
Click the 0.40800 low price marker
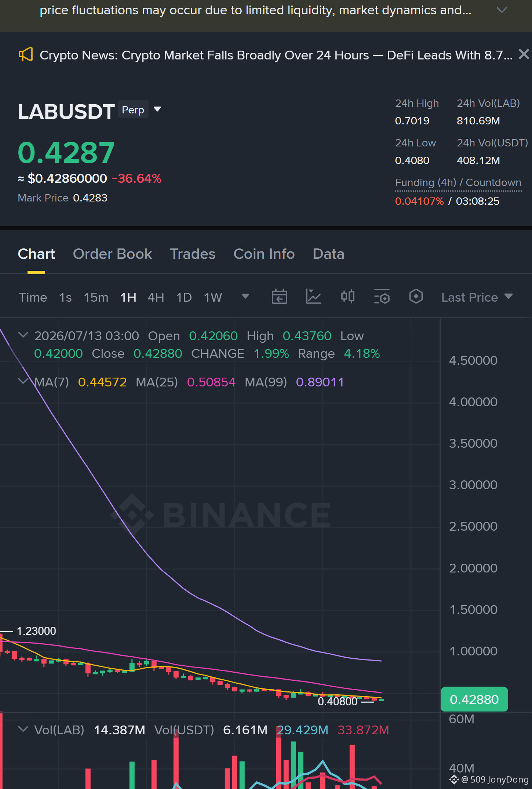click(338, 701)
